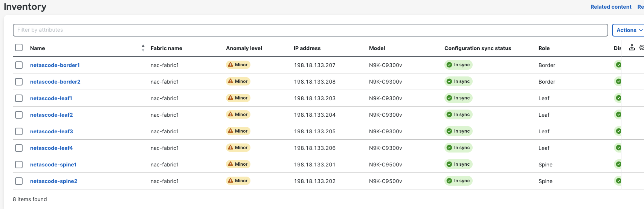The width and height of the screenshot is (644, 209).
Task: Click the 8 items found text
Action: (x=30, y=199)
